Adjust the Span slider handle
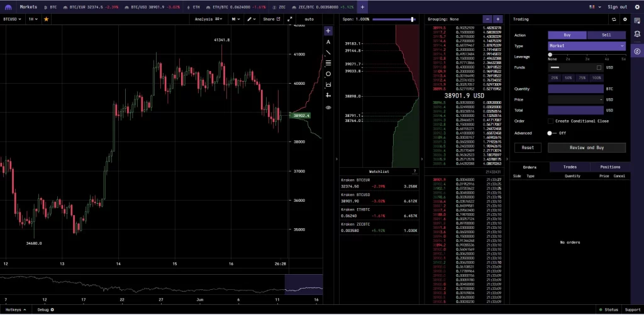Image resolution: width=644 pixels, height=315 pixels. tap(413, 19)
